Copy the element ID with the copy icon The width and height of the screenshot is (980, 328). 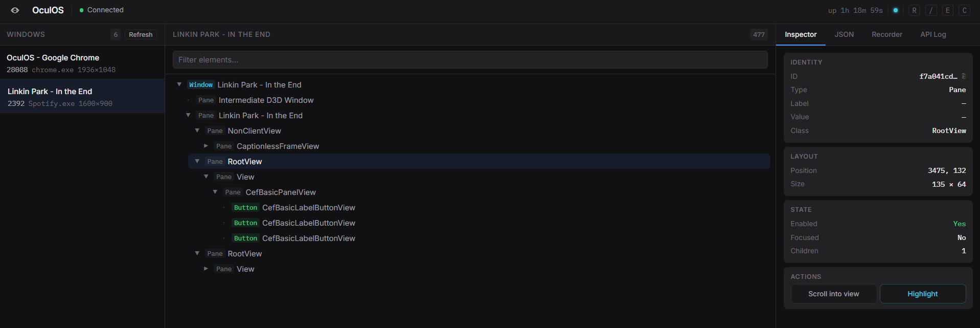(x=964, y=76)
